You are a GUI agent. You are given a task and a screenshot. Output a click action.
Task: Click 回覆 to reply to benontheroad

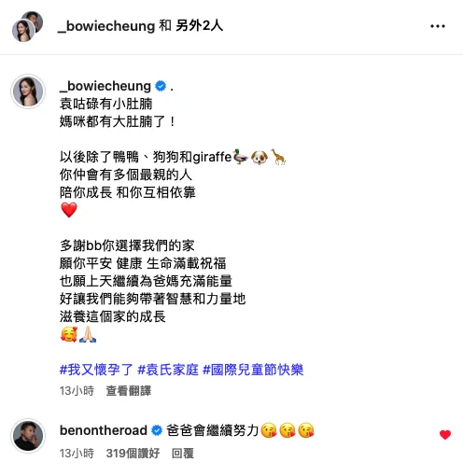[x=183, y=454]
